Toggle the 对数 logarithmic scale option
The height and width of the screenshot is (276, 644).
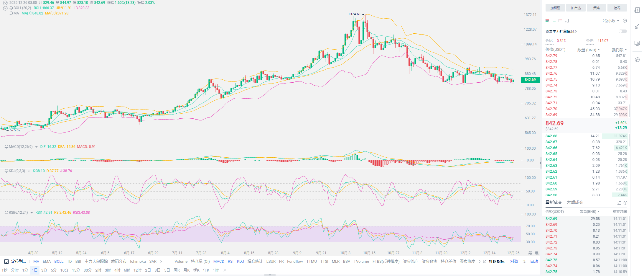coord(514,262)
